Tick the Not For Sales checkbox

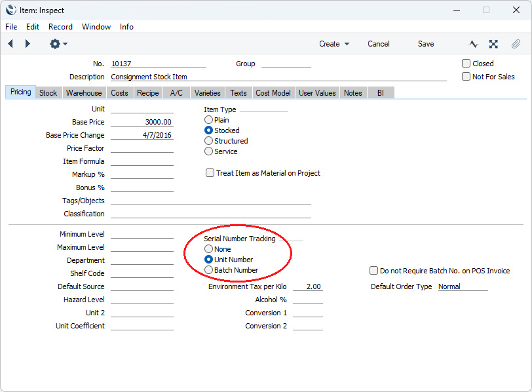pos(466,77)
